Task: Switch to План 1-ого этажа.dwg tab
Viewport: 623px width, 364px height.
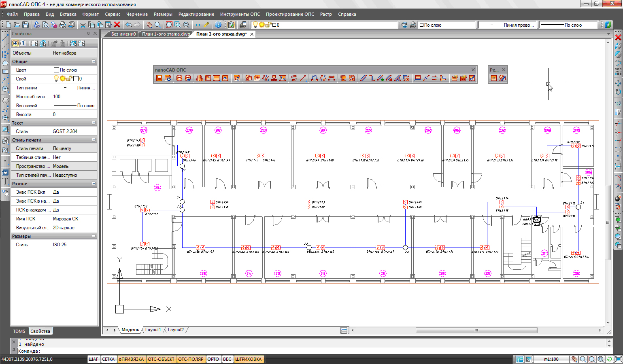Action: click(x=166, y=34)
